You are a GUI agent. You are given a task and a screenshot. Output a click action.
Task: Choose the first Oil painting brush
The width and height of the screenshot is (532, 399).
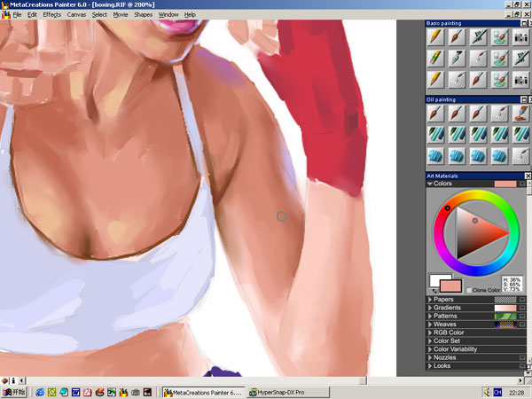click(x=435, y=113)
